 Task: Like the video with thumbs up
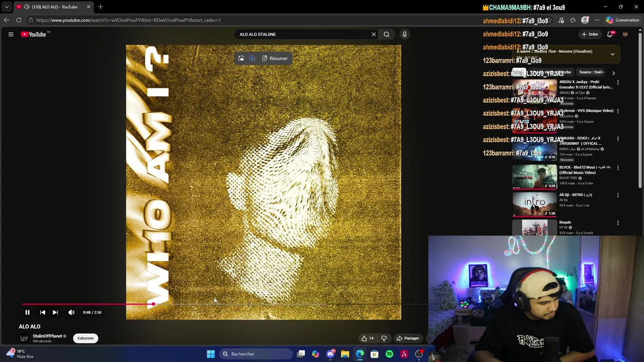coord(367,338)
